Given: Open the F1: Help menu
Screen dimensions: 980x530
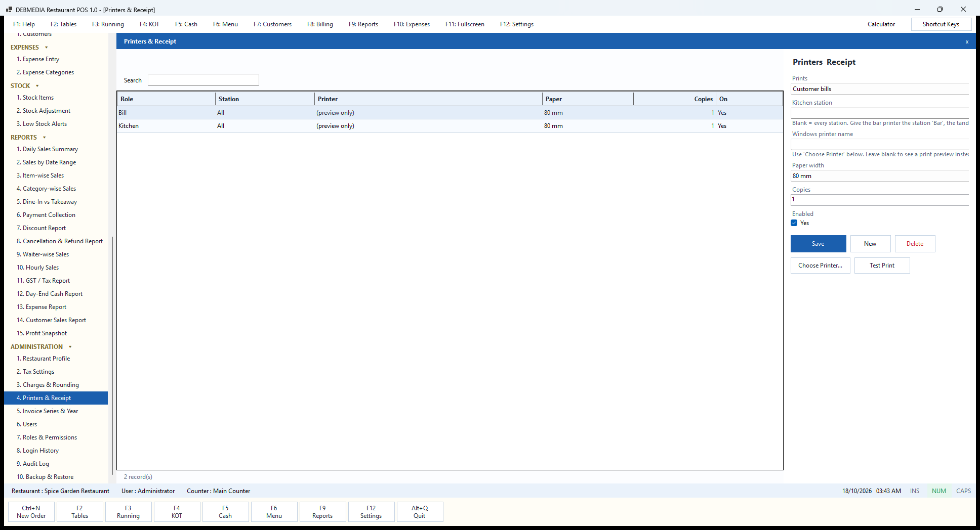Looking at the screenshot, I should (x=24, y=24).
